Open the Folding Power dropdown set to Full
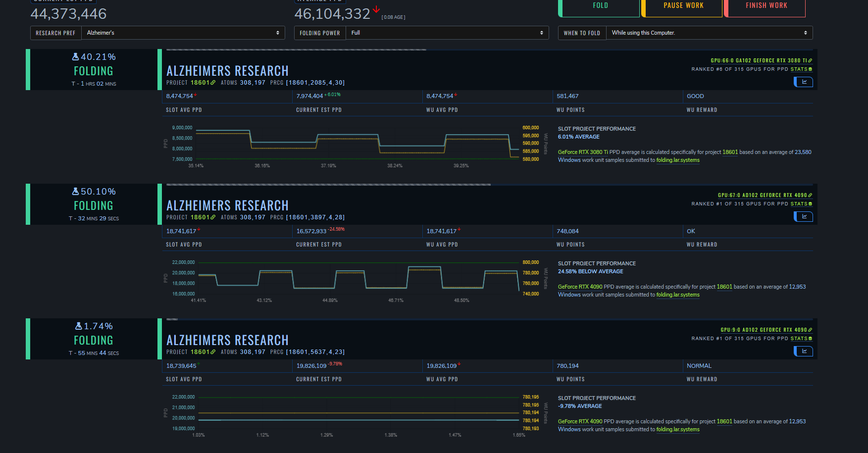868x453 pixels. coord(447,33)
